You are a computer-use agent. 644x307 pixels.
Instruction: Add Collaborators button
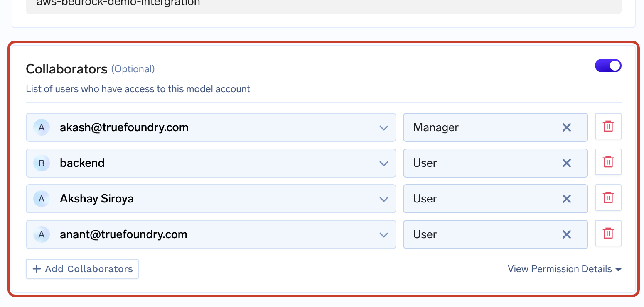coord(82,269)
